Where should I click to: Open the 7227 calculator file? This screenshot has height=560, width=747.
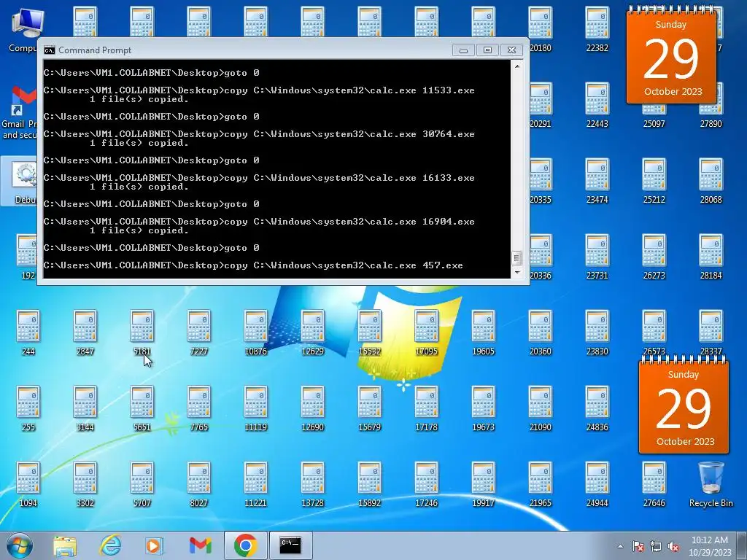click(198, 332)
